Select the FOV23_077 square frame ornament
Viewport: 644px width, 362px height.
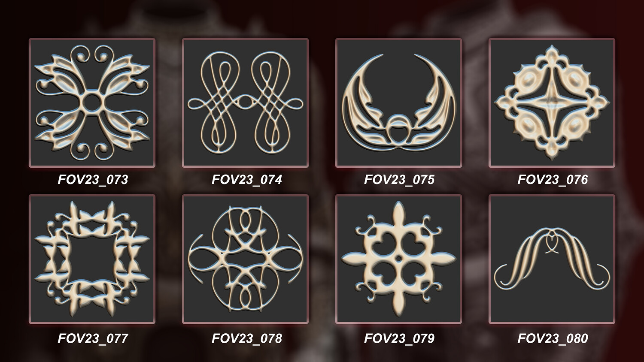tap(92, 259)
